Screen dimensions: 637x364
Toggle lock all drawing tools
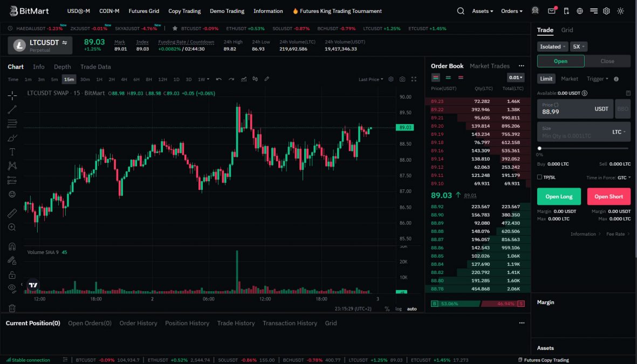12,274
